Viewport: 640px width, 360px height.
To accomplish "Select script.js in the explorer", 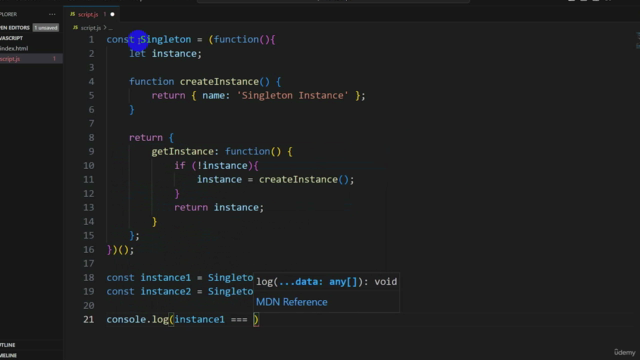I will pos(10,59).
